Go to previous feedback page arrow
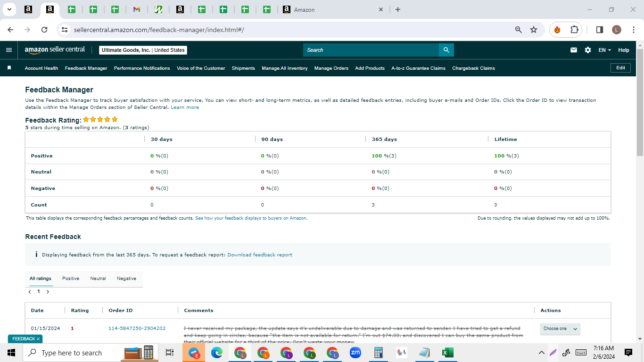The width and height of the screenshot is (644, 362). pyautogui.click(x=30, y=292)
